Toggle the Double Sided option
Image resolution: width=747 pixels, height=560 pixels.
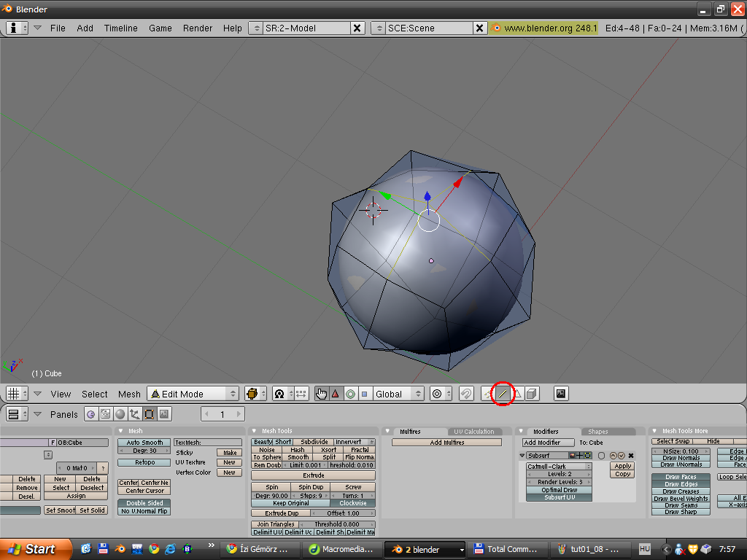(144, 503)
